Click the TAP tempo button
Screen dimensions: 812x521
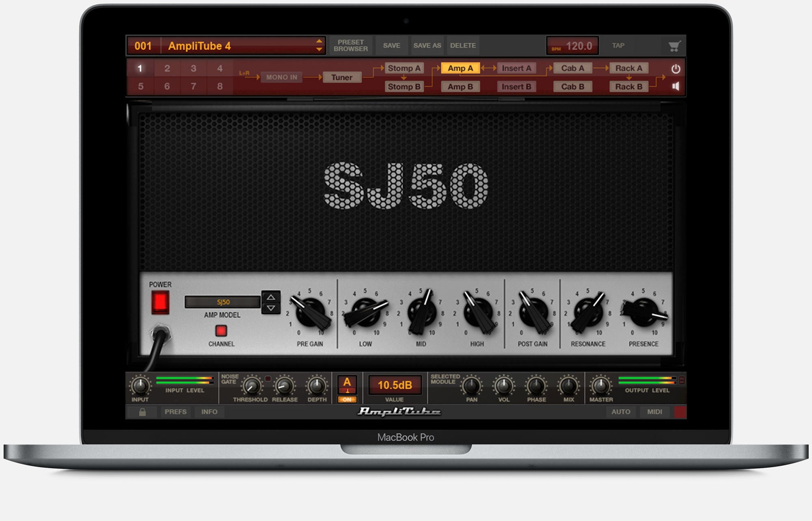(x=618, y=45)
